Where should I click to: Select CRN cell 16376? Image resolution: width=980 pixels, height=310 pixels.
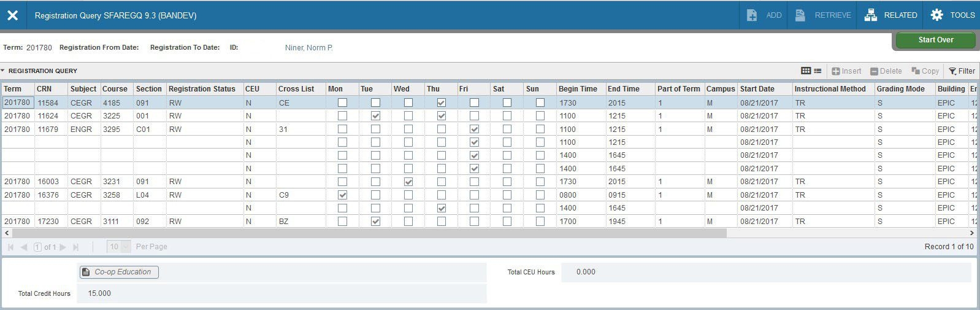tap(48, 195)
